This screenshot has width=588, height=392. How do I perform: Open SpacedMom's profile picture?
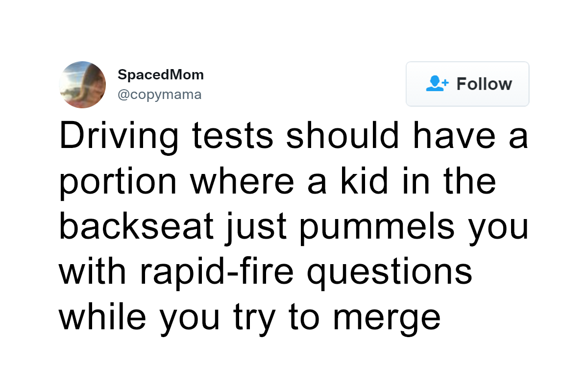point(82,85)
